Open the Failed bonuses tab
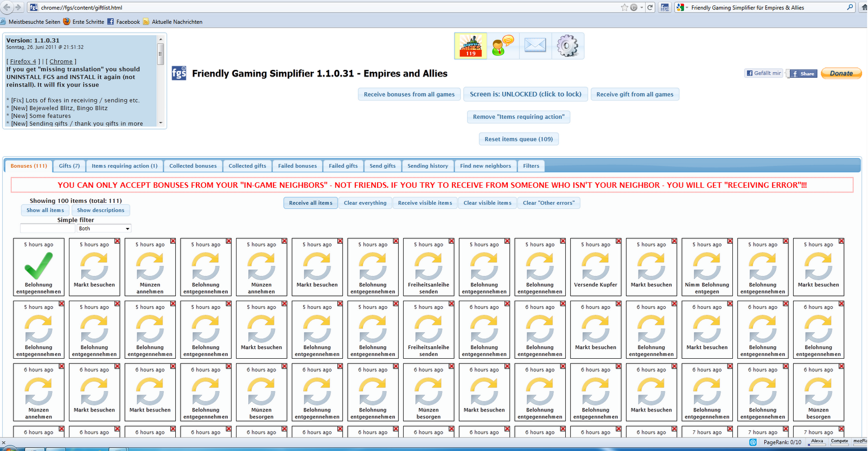The width and height of the screenshot is (868, 451). tap(297, 166)
